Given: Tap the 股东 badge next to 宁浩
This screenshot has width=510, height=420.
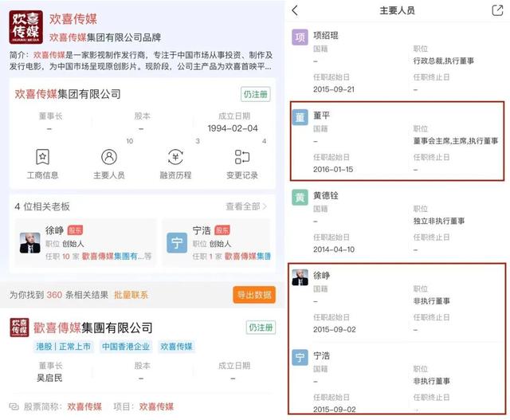Looking at the screenshot, I should click(x=222, y=230).
